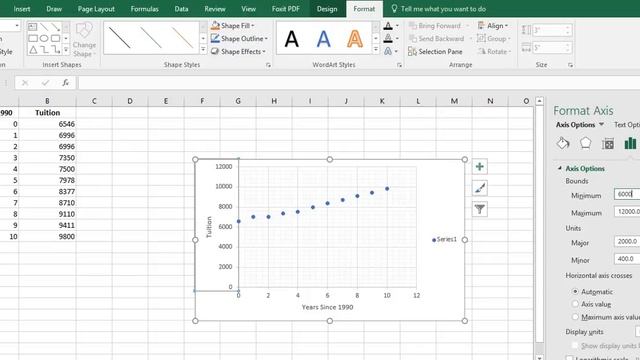Insert a text box from shapes gallery
The image size is (640, 360).
point(33,27)
